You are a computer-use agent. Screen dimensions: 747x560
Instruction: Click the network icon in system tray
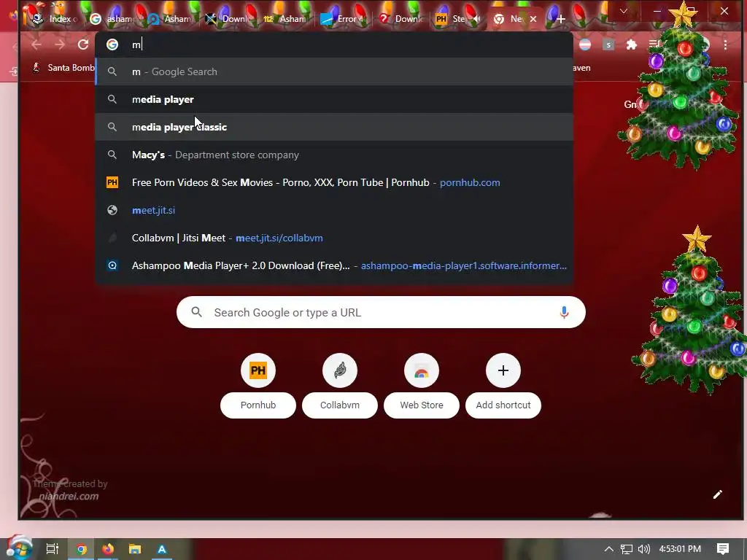tap(627, 549)
